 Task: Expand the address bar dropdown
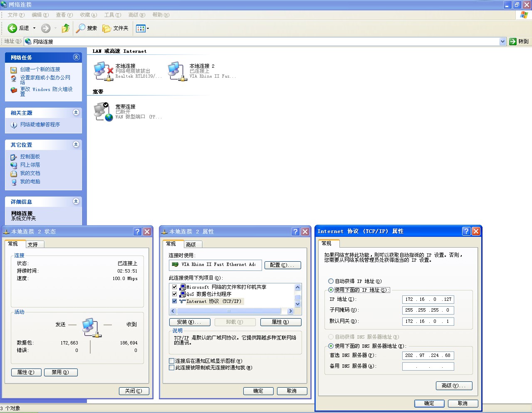click(502, 42)
